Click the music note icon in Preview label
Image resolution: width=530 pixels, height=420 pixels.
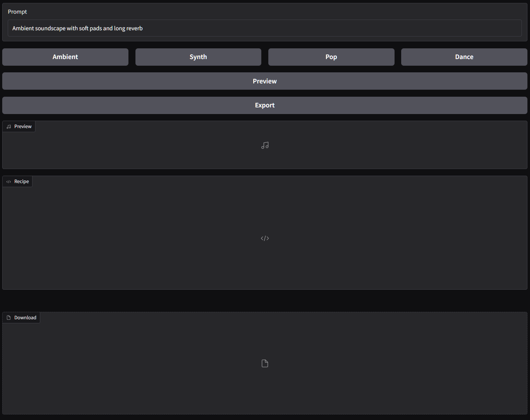tap(9, 127)
